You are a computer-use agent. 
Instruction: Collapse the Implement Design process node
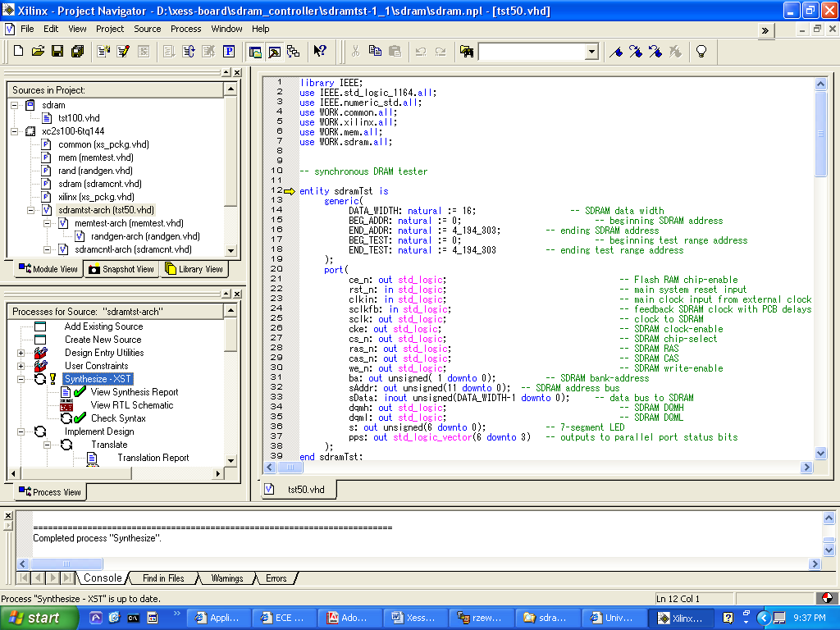tap(21, 431)
